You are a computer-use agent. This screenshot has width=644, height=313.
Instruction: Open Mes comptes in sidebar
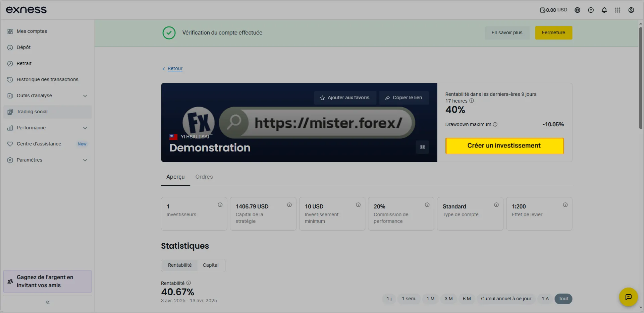click(47, 31)
